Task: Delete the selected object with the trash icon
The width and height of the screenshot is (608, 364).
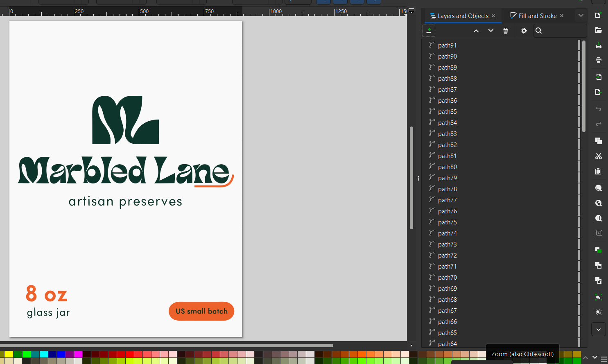Action: tap(506, 31)
